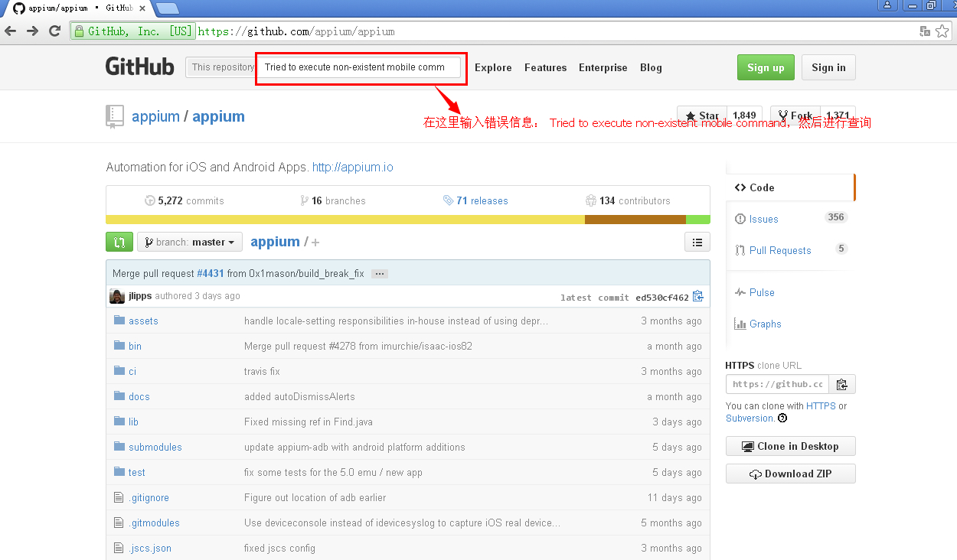
Task: Open Explore in top navigation
Action: pos(493,67)
